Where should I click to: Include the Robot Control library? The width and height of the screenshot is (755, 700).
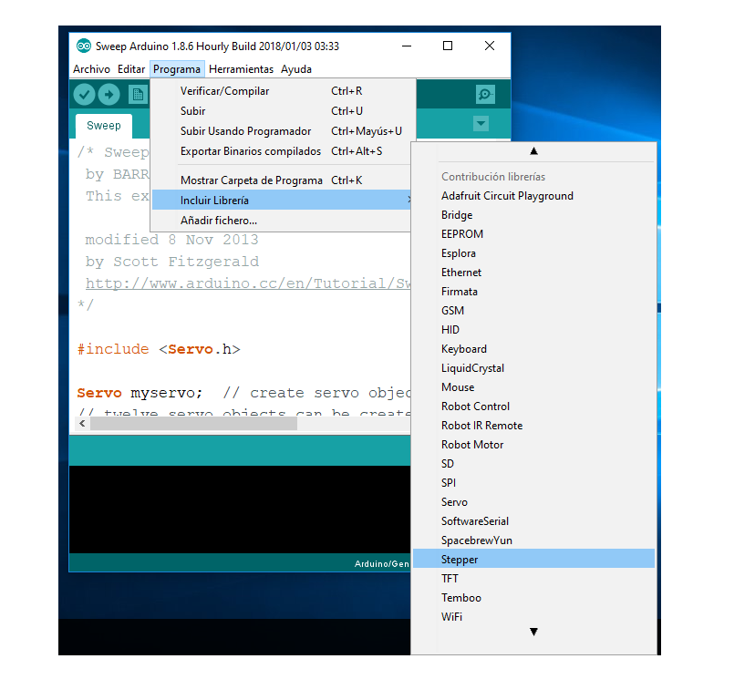pos(533,407)
